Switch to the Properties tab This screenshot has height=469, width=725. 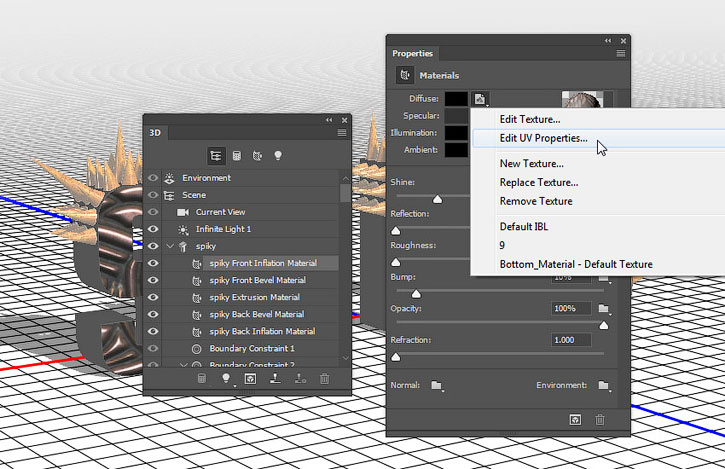point(412,54)
